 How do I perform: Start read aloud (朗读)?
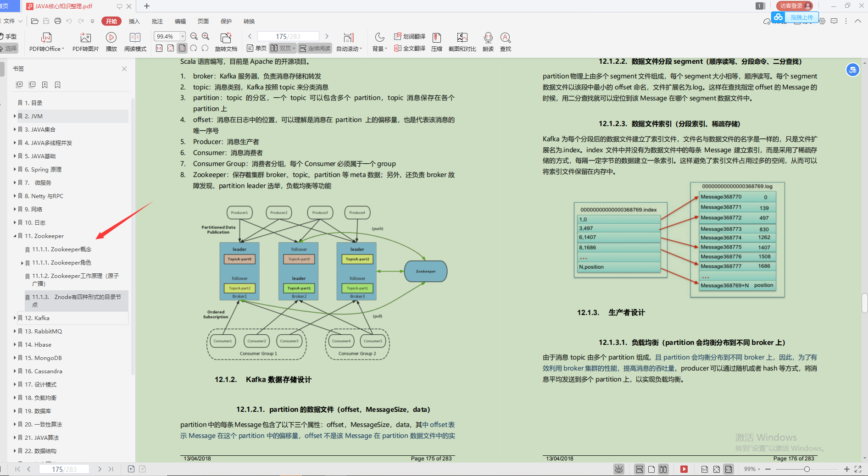point(488,42)
